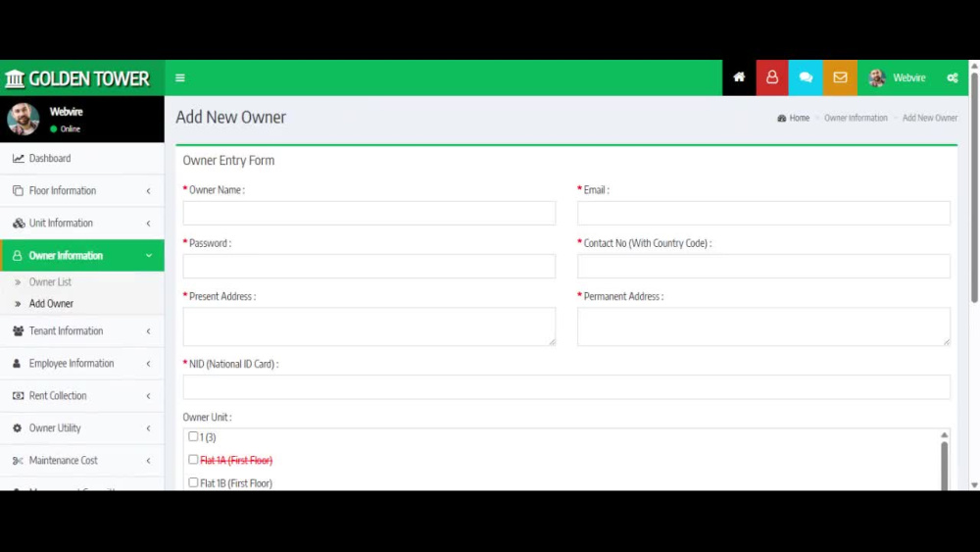
Task: Open the Dashboard menu item
Action: (x=82, y=158)
